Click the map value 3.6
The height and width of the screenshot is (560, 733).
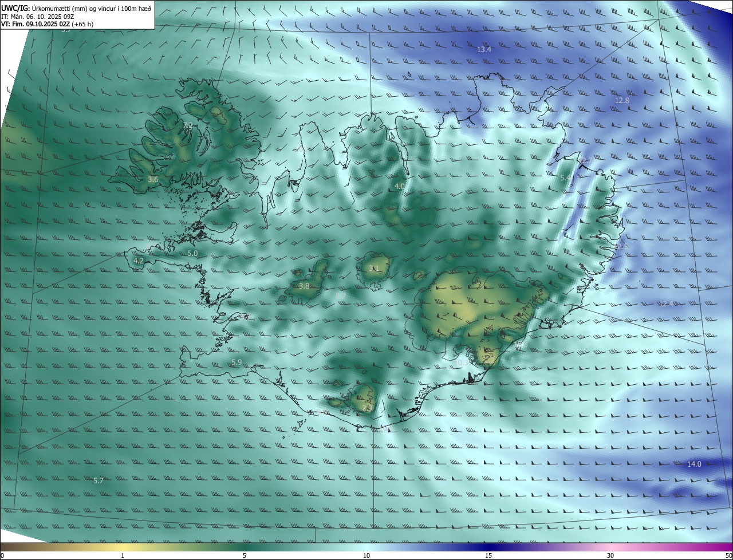(153, 180)
